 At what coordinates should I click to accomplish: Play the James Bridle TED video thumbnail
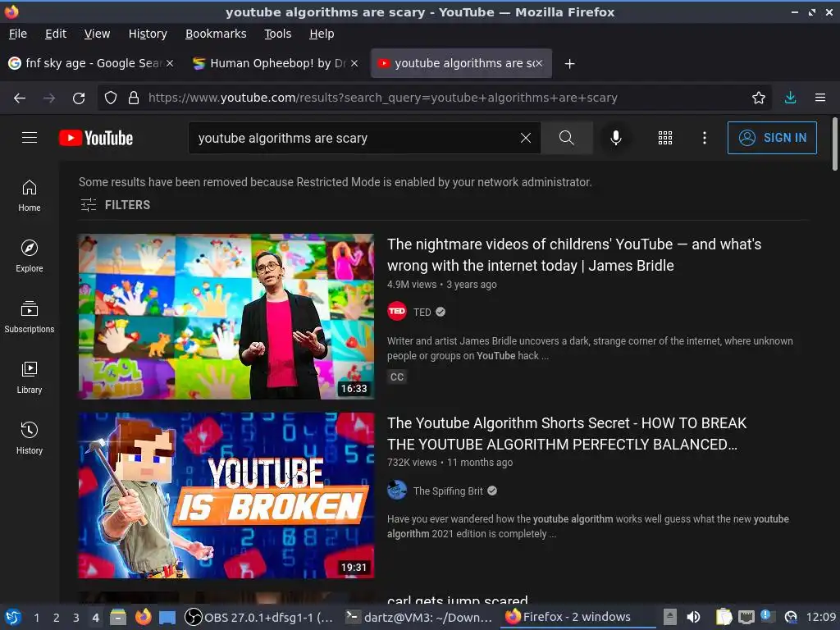tap(226, 316)
